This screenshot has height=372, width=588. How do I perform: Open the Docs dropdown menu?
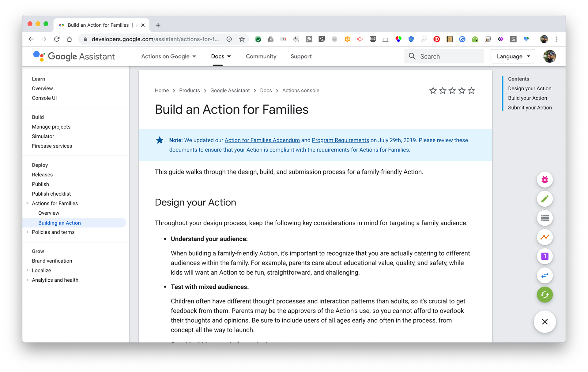click(221, 56)
